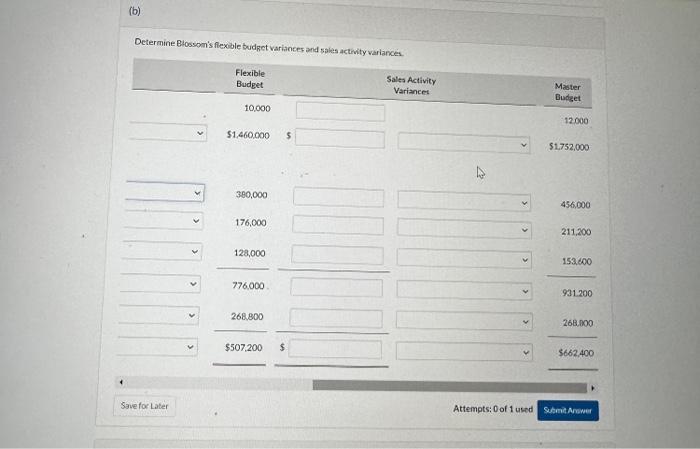Screen dimensions: 700x449
Task: Click the variance input beside 176,000
Action: coord(338,225)
